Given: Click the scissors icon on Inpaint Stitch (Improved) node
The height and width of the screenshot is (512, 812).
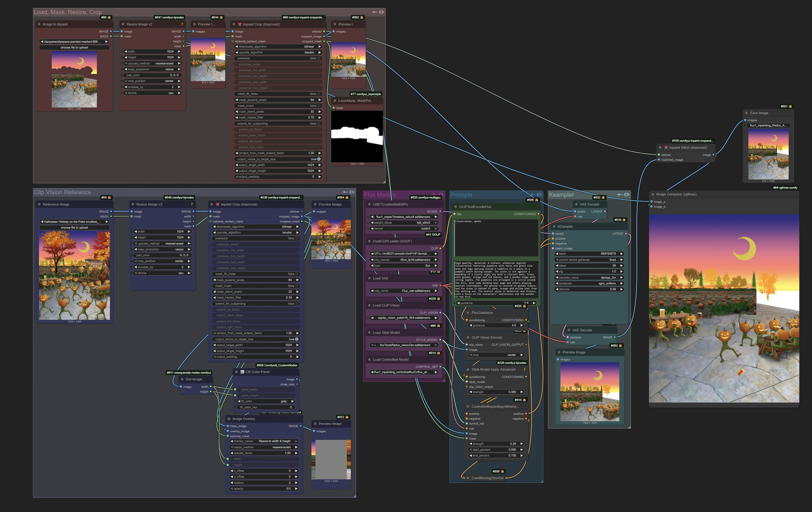Looking at the screenshot, I should tap(666, 148).
